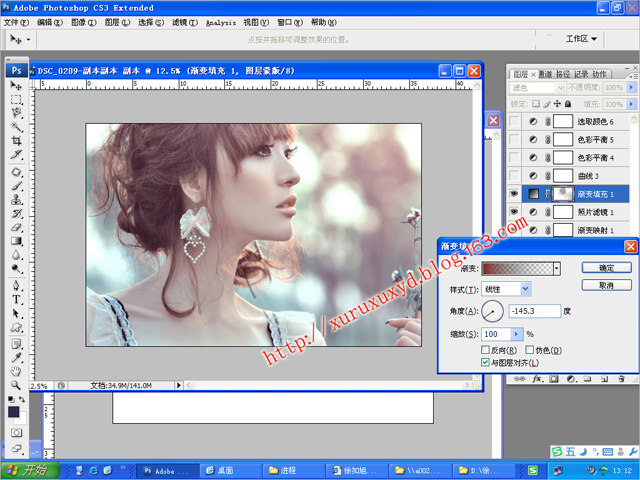Swap foreground and background colors
640x480 pixels.
coord(22,399)
